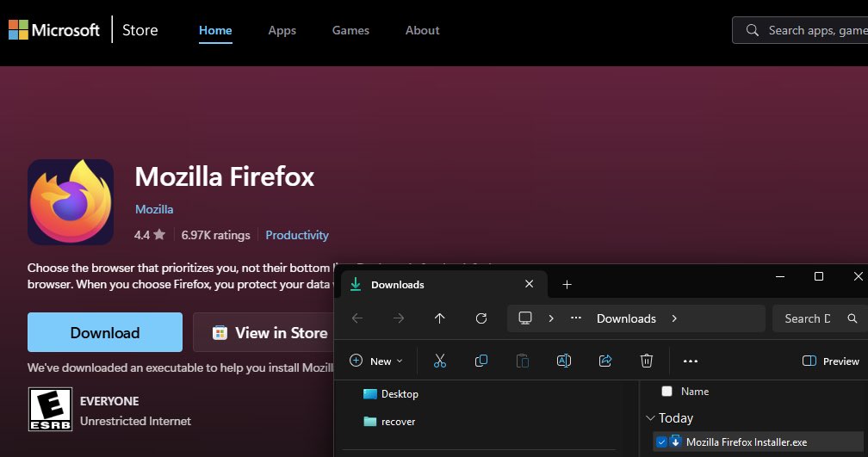
Task: Close the Downloads tab in File Explorer
Action: [x=530, y=284]
